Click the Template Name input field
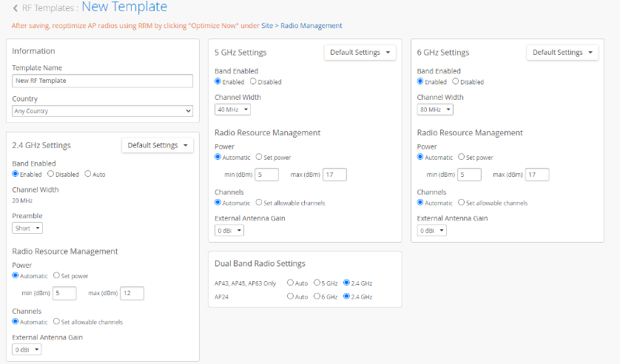The width and height of the screenshot is (620, 364). point(102,81)
